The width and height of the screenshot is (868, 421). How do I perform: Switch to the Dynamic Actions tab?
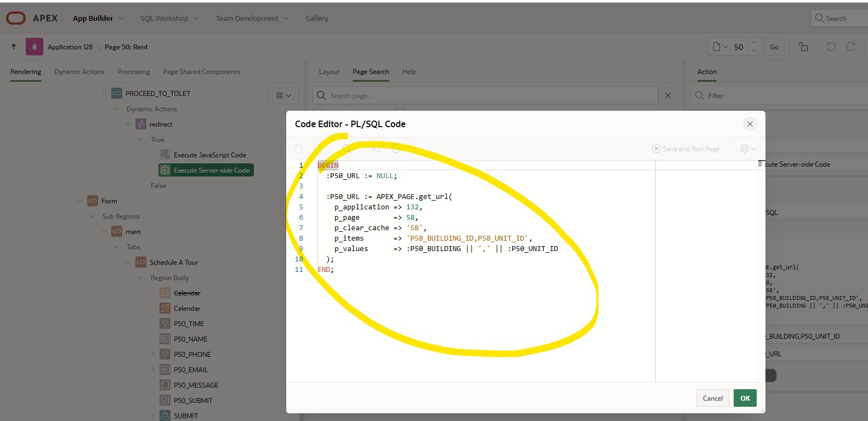pos(79,72)
